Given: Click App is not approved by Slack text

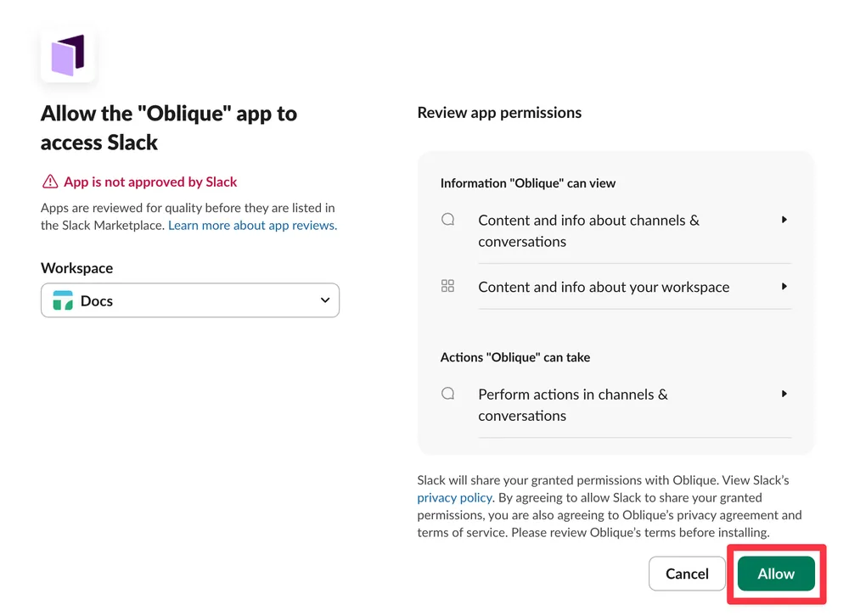Looking at the screenshot, I should coord(149,181).
